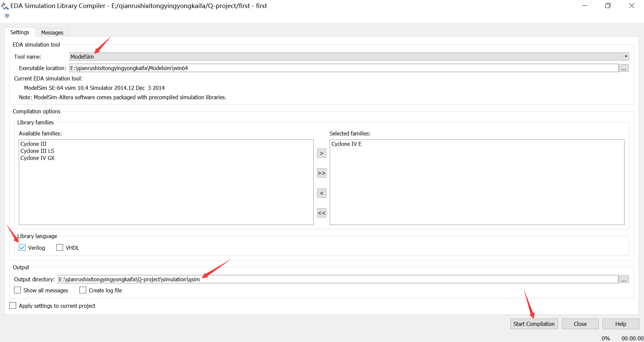This screenshot has height=342, width=644.
Task: Click the precompiled simulation libraries note
Action: [x=123, y=97]
